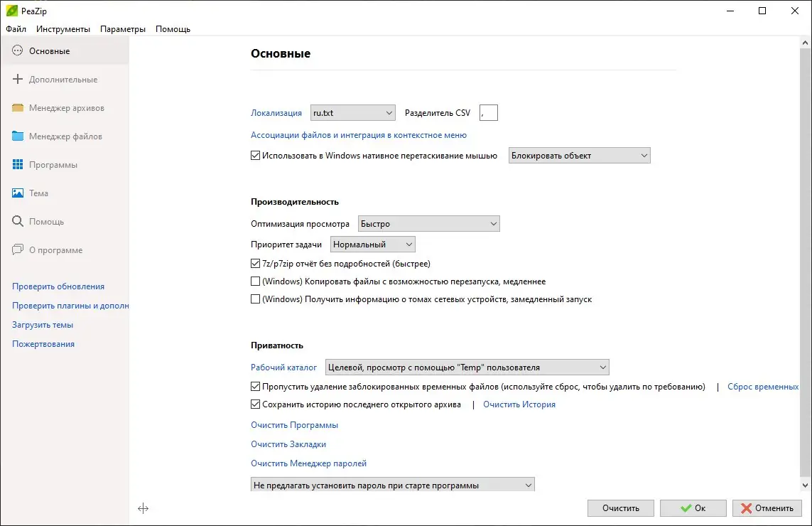
Task: Expand the Локализация ru.txt dropdown
Action: [353, 113]
